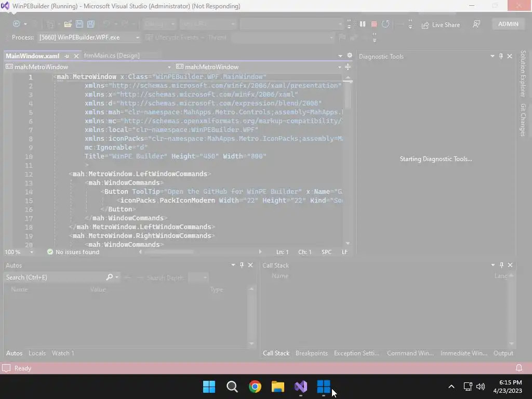This screenshot has height=399, width=532.
Task: Open the Windows Start menu
Action: [209, 387]
